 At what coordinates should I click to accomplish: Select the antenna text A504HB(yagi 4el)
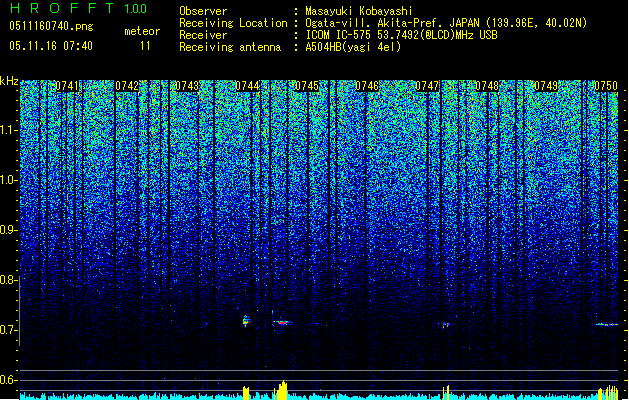point(353,47)
